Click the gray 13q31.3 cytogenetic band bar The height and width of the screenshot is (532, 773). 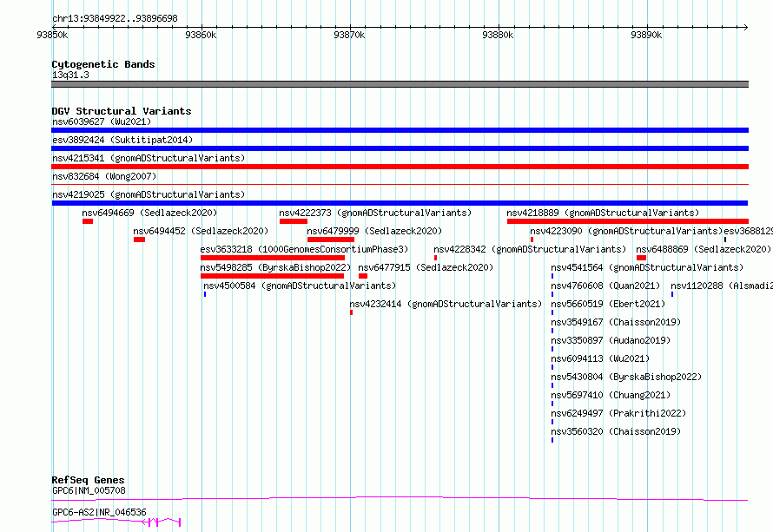tap(400, 84)
